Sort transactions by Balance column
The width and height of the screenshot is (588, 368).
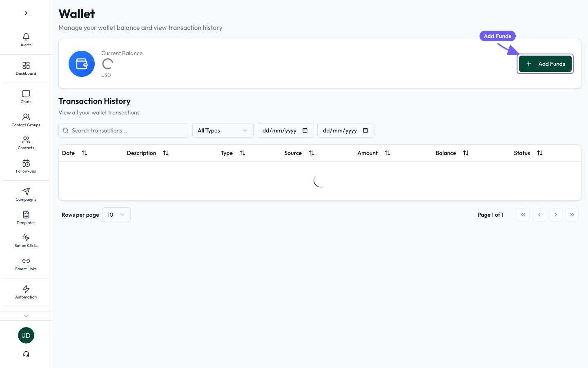pyautogui.click(x=452, y=153)
